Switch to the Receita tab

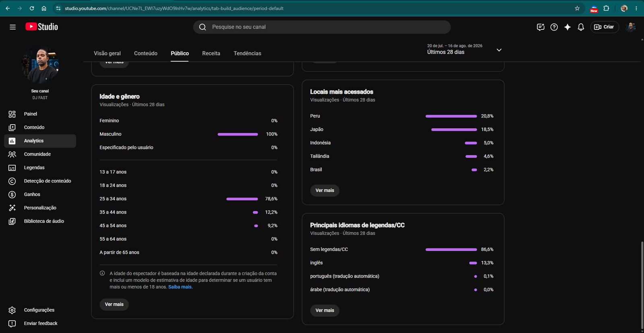click(x=211, y=53)
